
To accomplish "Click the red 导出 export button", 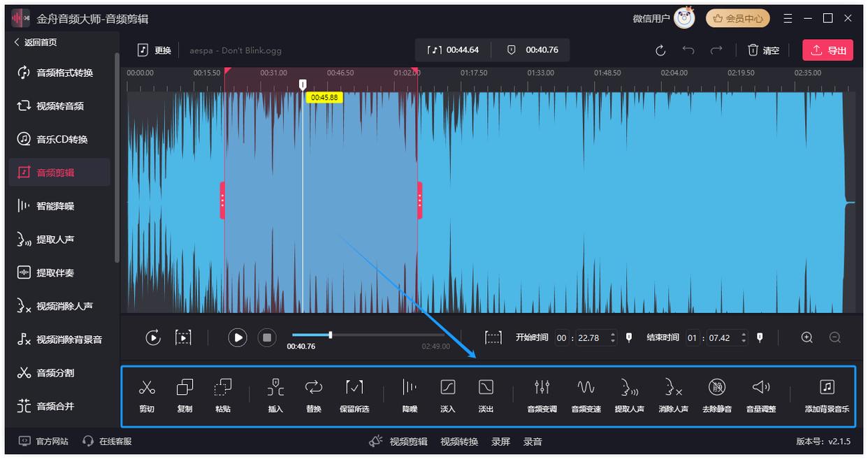I will [x=827, y=50].
